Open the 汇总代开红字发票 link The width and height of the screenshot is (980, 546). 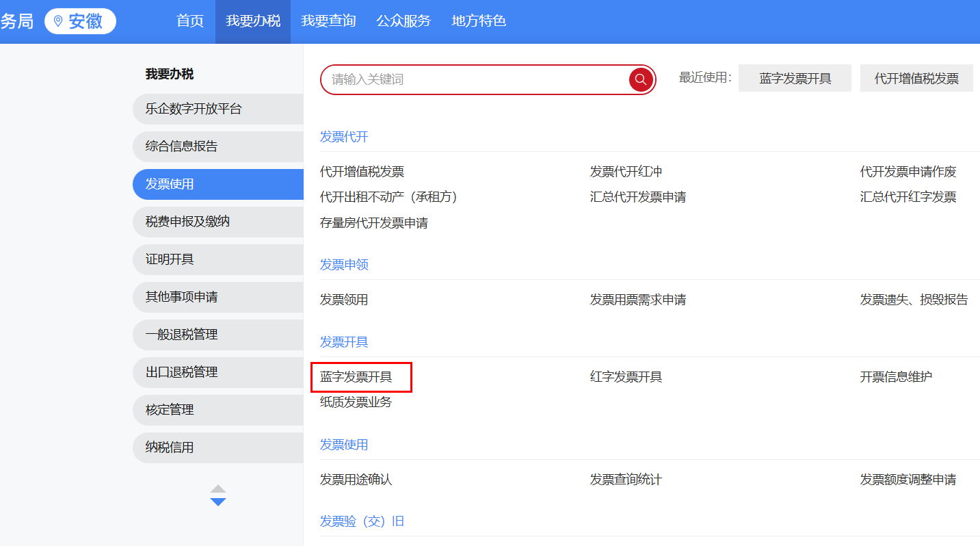908,197
